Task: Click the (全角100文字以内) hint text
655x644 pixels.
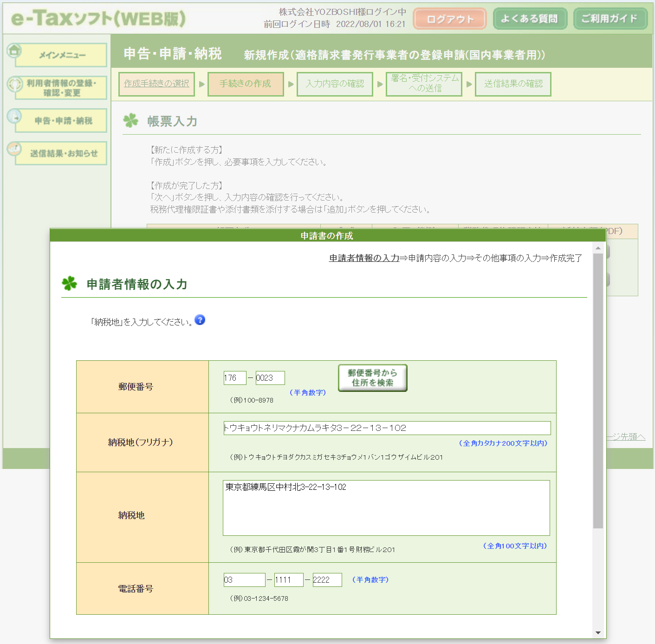Action: 515,546
